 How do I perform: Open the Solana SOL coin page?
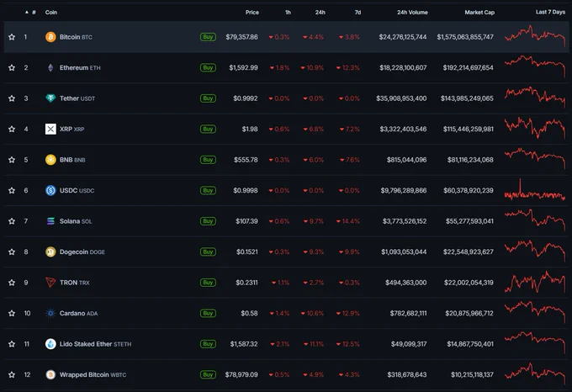pos(76,221)
